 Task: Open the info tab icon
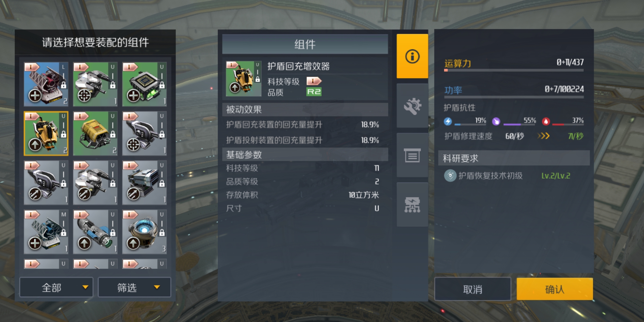[x=412, y=56]
